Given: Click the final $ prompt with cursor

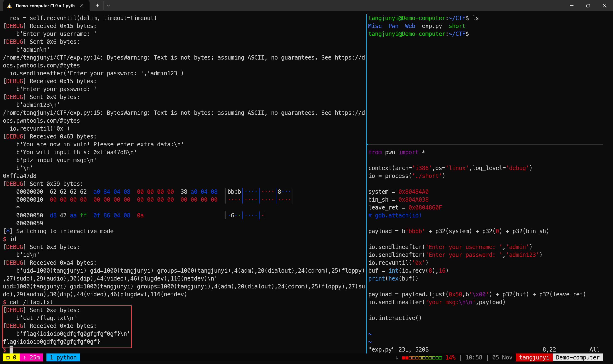Looking at the screenshot, I should point(8,349).
